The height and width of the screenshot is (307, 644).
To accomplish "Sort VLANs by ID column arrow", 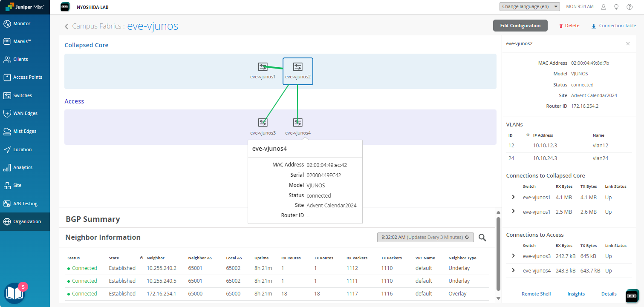I will pyautogui.click(x=528, y=135).
